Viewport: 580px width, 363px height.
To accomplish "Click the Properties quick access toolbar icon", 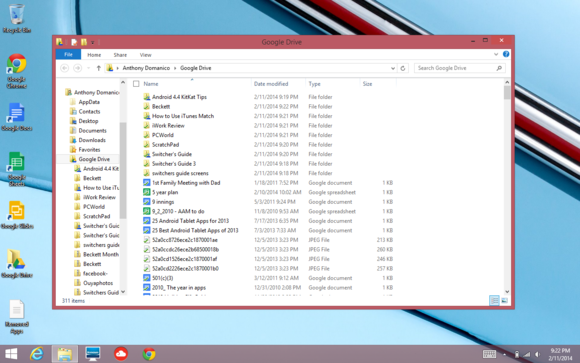I will (x=74, y=42).
